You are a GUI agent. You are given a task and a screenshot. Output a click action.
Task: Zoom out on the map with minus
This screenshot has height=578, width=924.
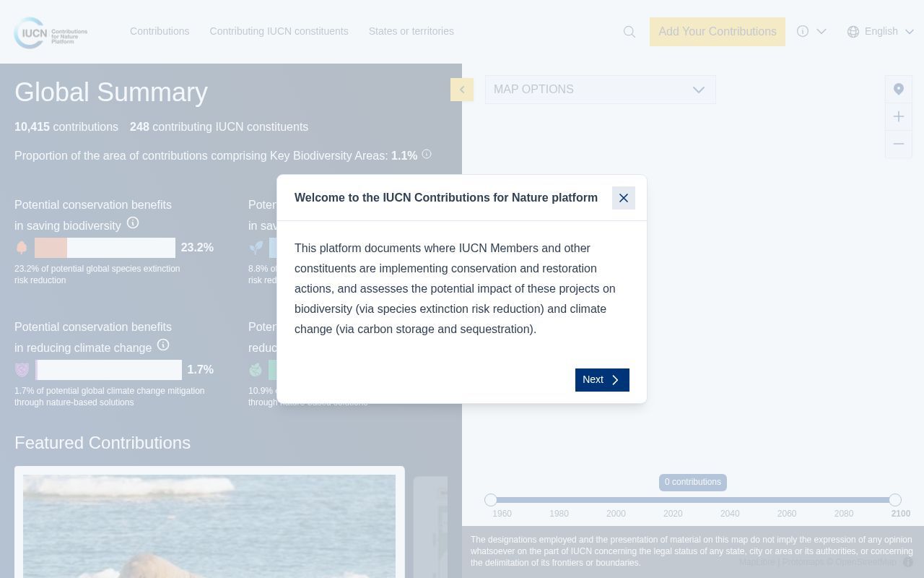[899, 144]
